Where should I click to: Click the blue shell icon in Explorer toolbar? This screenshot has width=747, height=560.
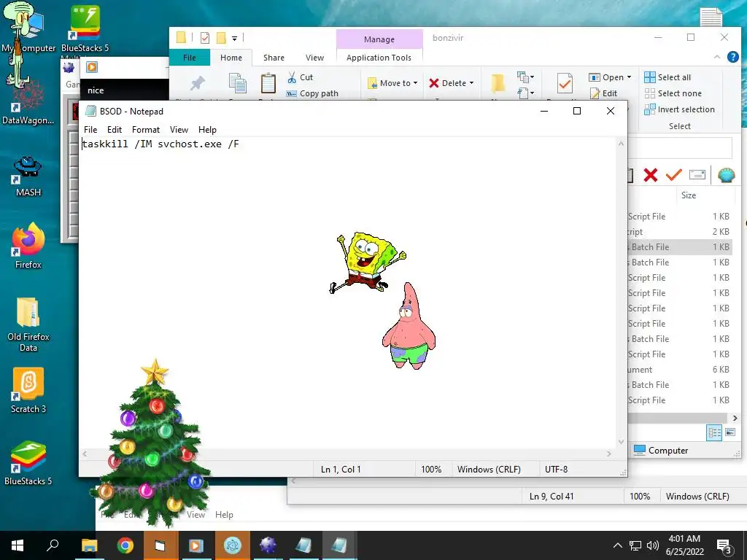tap(726, 175)
